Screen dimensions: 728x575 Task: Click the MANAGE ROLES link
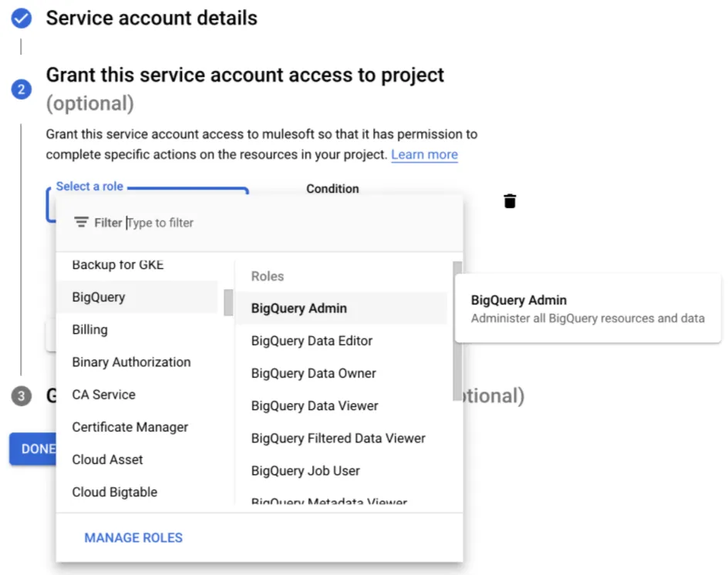(x=133, y=537)
